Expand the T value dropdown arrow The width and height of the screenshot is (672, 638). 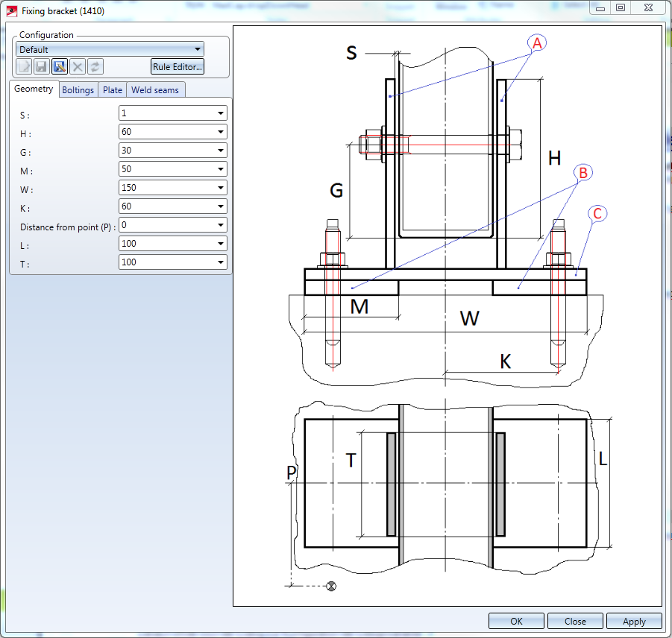(x=220, y=262)
